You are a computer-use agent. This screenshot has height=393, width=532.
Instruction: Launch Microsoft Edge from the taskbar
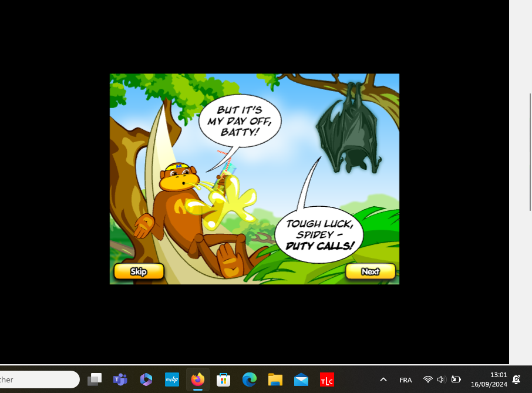(250, 379)
